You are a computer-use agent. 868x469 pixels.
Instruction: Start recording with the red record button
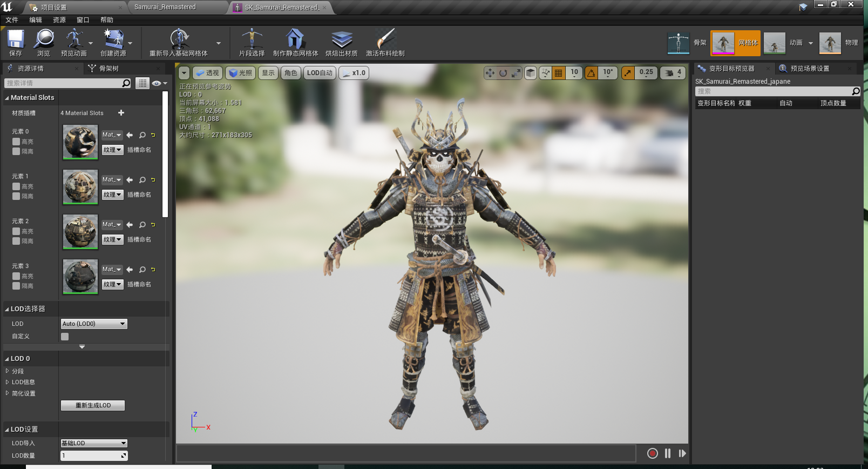pyautogui.click(x=652, y=453)
